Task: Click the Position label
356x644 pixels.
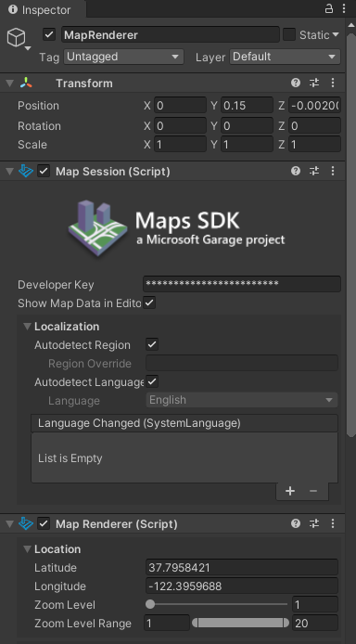Action: pos(38,106)
